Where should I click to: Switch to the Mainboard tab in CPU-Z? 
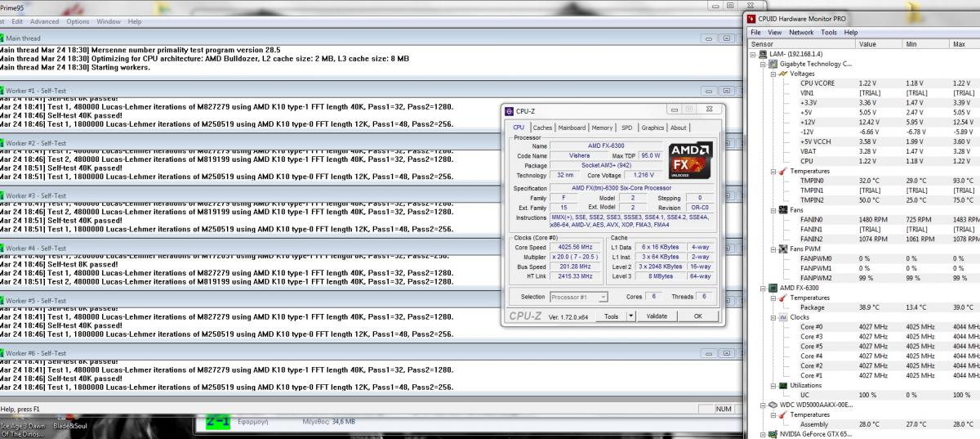(x=572, y=128)
